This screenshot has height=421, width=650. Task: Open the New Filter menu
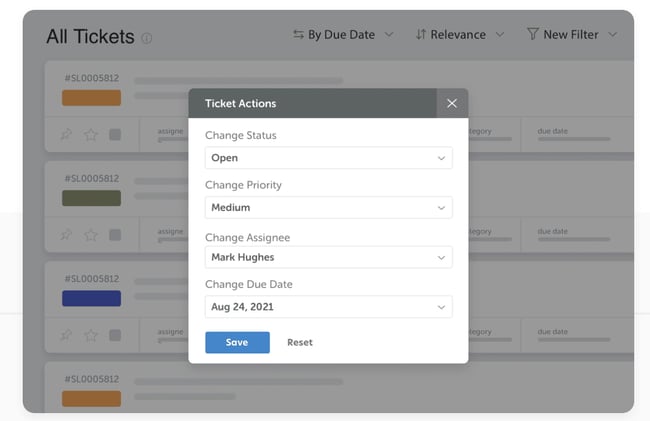tap(571, 35)
